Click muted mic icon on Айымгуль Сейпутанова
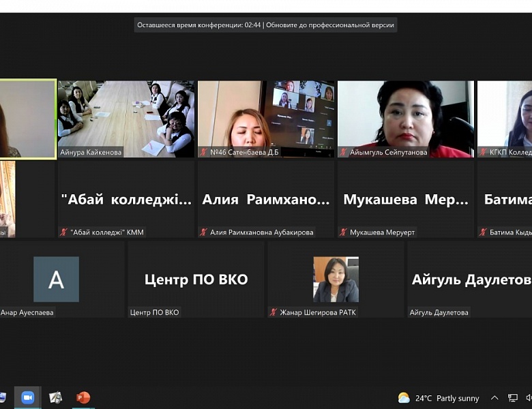 [x=343, y=152]
